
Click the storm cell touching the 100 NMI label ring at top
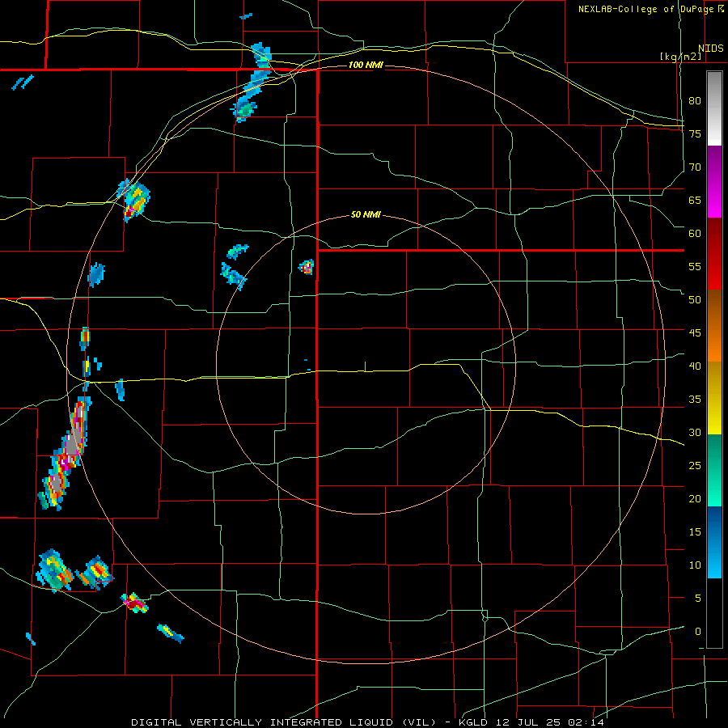252,83
